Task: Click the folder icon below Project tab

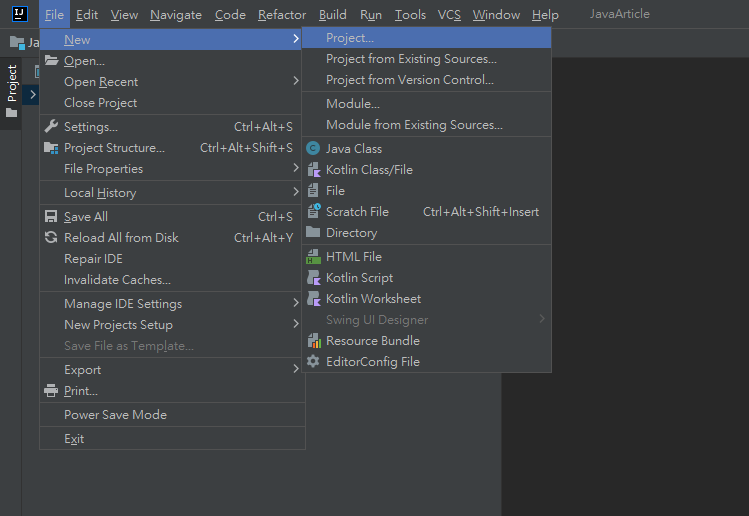Action: 11,113
